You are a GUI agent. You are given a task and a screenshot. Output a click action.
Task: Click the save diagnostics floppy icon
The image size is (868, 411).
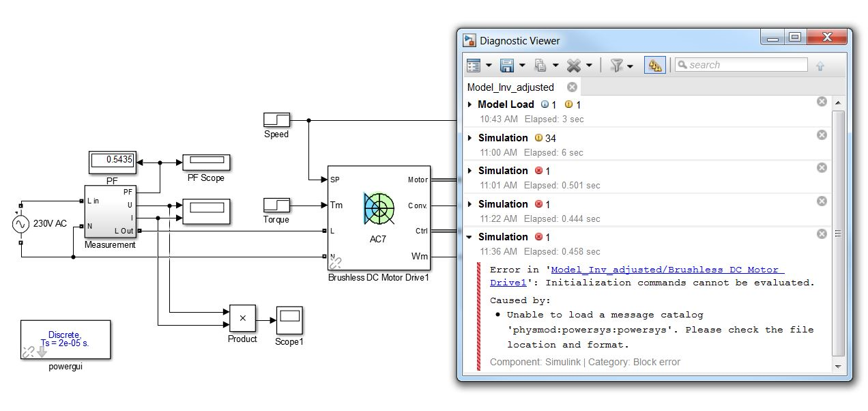point(507,66)
